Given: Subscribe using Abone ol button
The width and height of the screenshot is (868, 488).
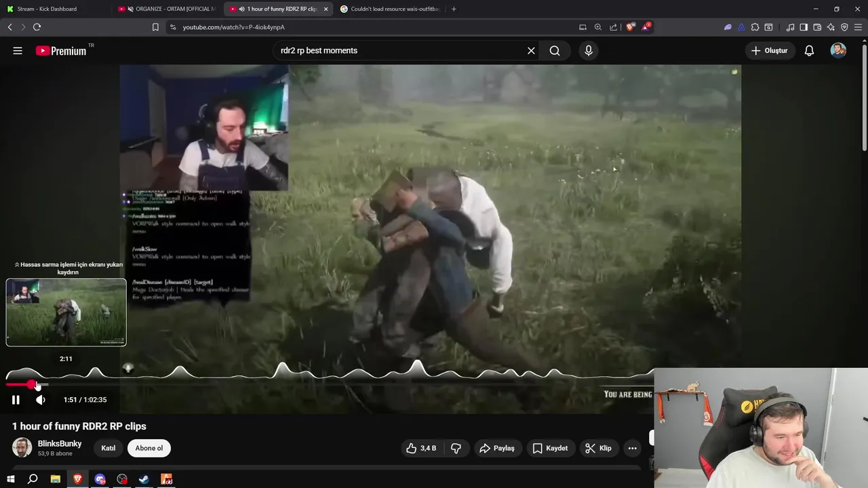Looking at the screenshot, I should (x=149, y=448).
